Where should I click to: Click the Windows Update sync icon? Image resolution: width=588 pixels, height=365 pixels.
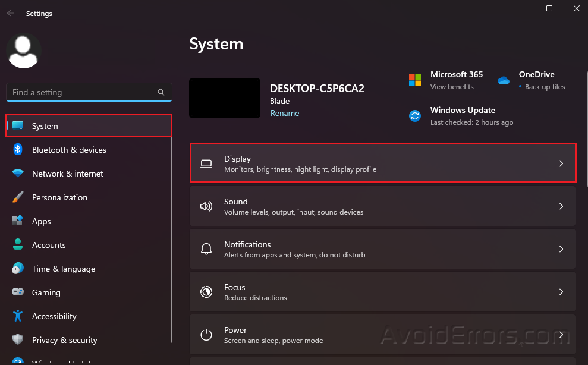[415, 116]
